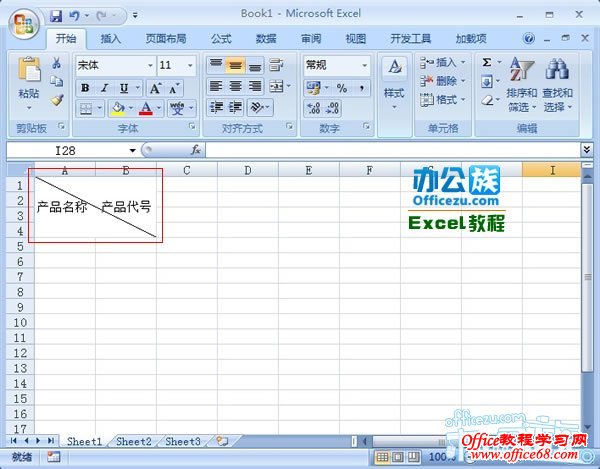Open 查找和选择 find and select

(x=557, y=84)
